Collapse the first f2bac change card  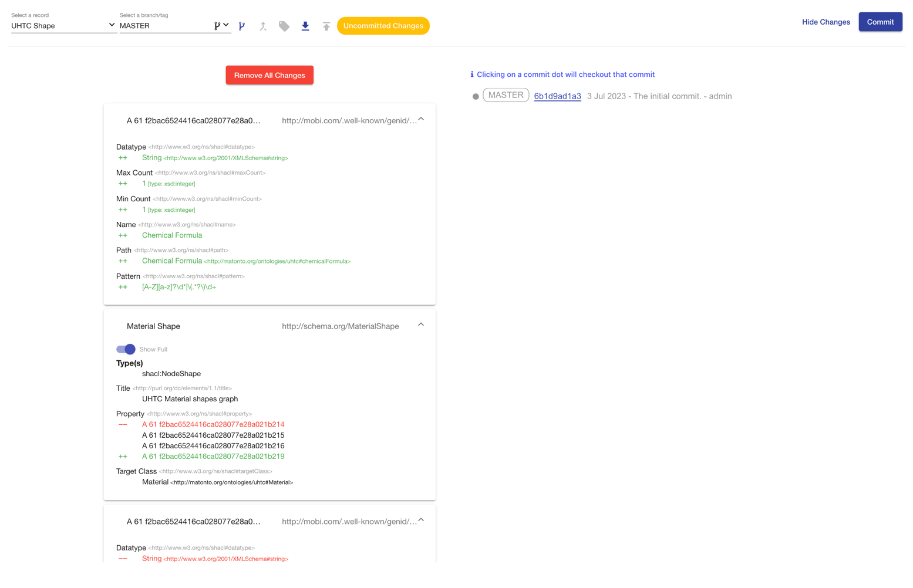420,119
